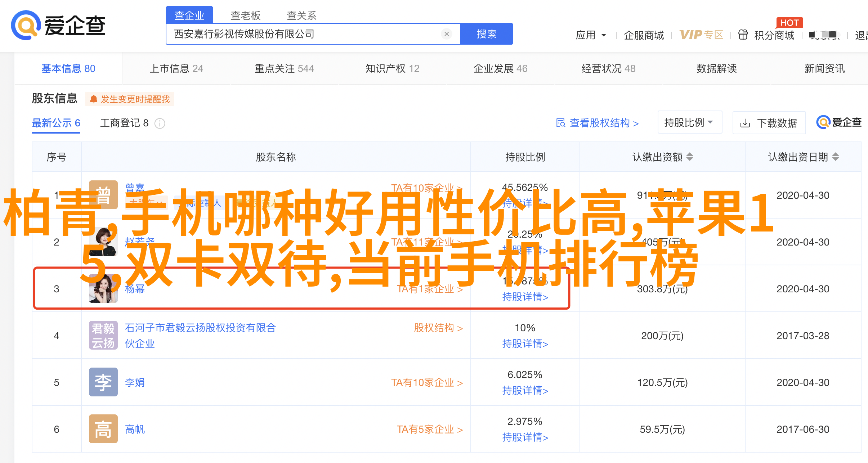
Task: Click the info icon beside 工商登记 8
Action: (x=160, y=123)
